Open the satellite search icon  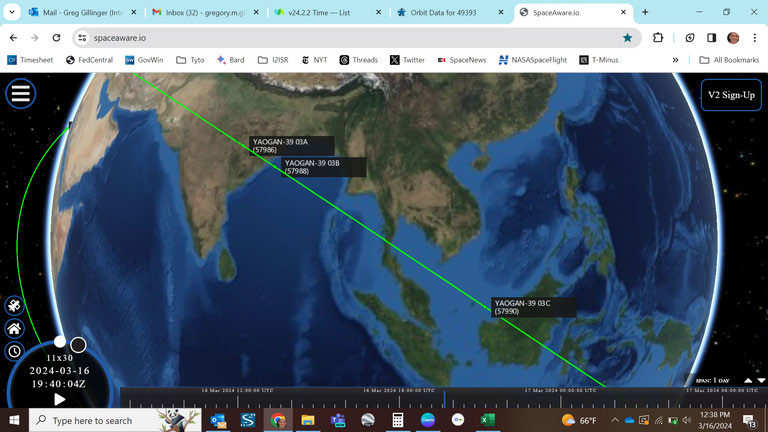(14, 306)
